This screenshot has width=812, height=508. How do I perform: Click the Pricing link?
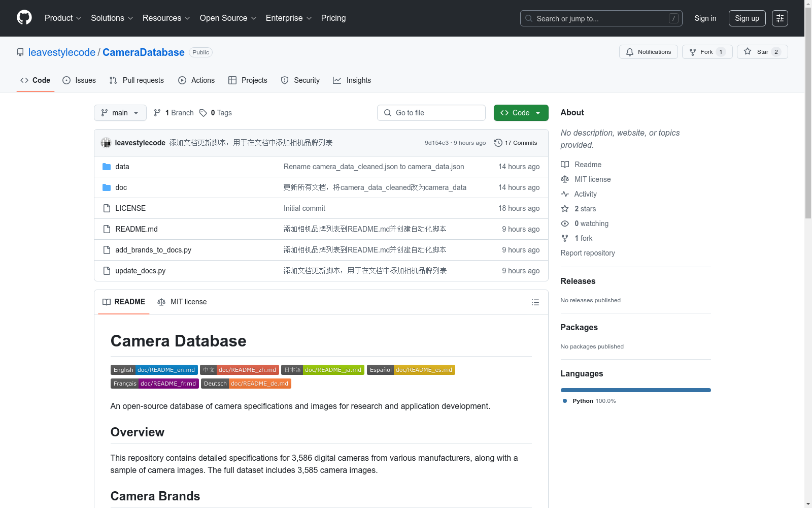[333, 18]
